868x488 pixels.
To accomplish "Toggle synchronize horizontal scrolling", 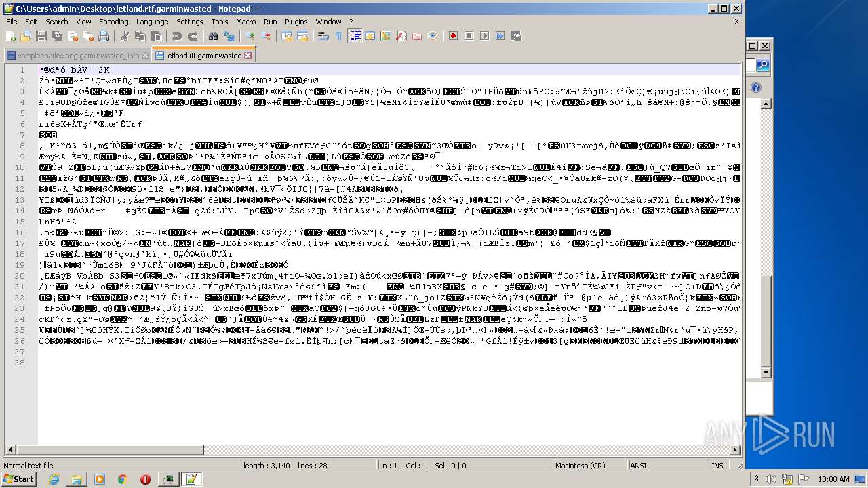I will point(302,36).
